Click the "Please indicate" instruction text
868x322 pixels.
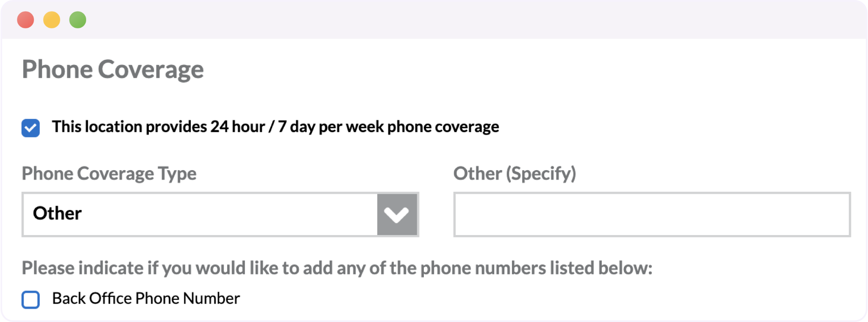pyautogui.click(x=337, y=268)
